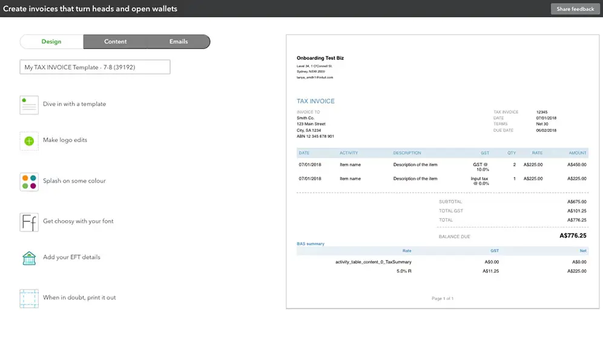
Task: Select 'Dive in with a template'
Action: click(74, 104)
